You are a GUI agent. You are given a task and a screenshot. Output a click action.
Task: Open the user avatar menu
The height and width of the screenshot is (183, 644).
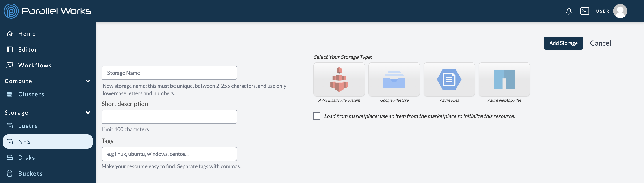coord(620,11)
